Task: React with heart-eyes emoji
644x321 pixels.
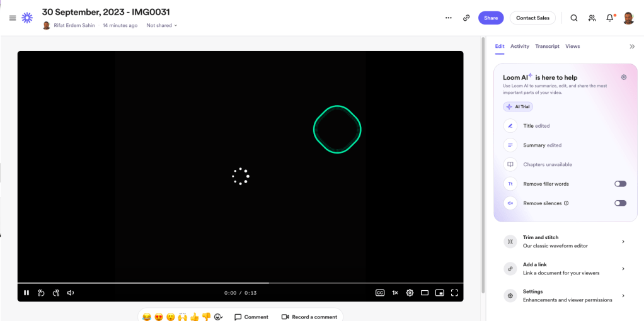Action: (x=159, y=317)
